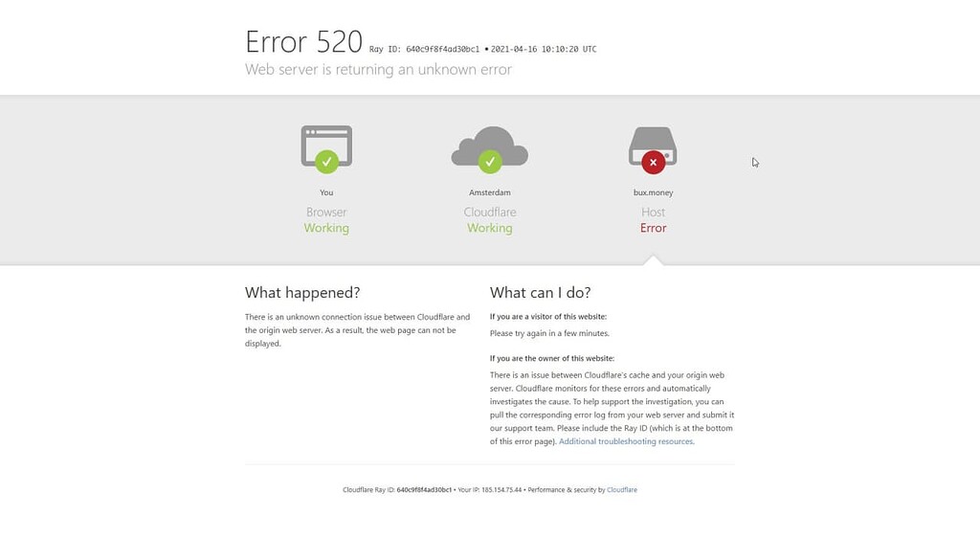Viewport: 980px width, 539px height.
Task: Click the Your IP address text
Action: coord(489,490)
